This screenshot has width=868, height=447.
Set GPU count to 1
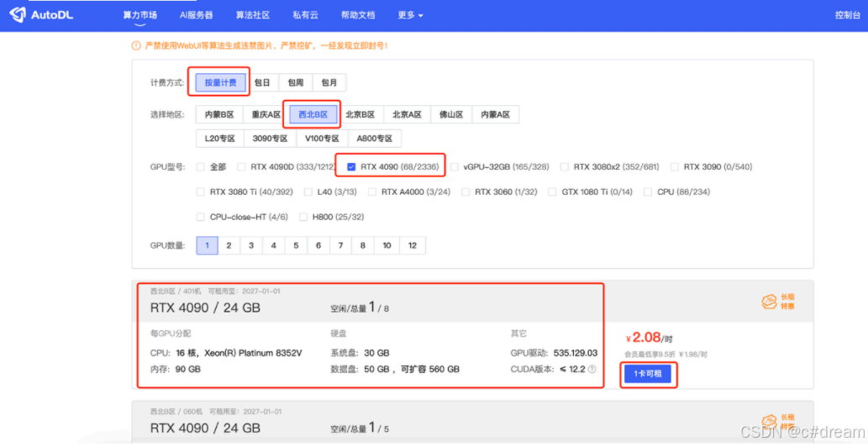[207, 245]
